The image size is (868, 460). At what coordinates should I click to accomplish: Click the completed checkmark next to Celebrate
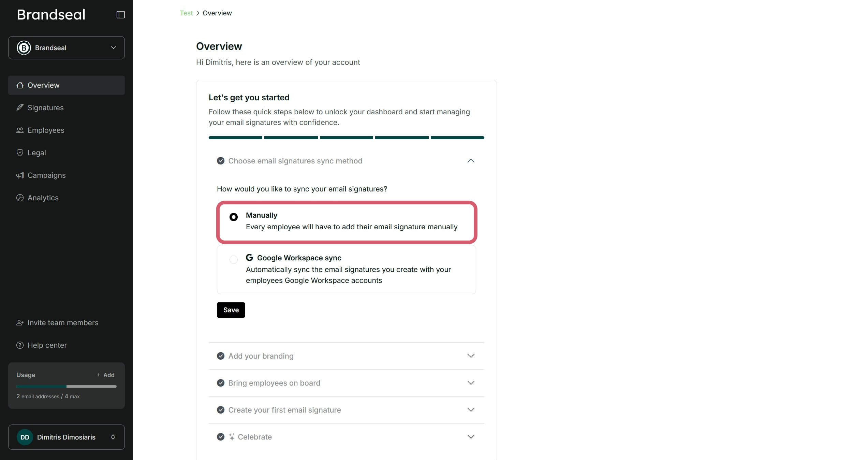point(221,437)
